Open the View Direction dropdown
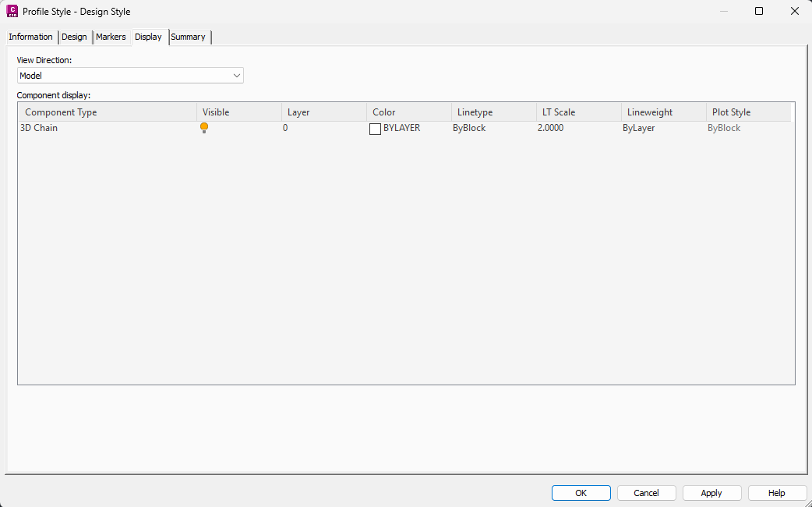Viewport: 812px width, 507px height. coord(236,75)
